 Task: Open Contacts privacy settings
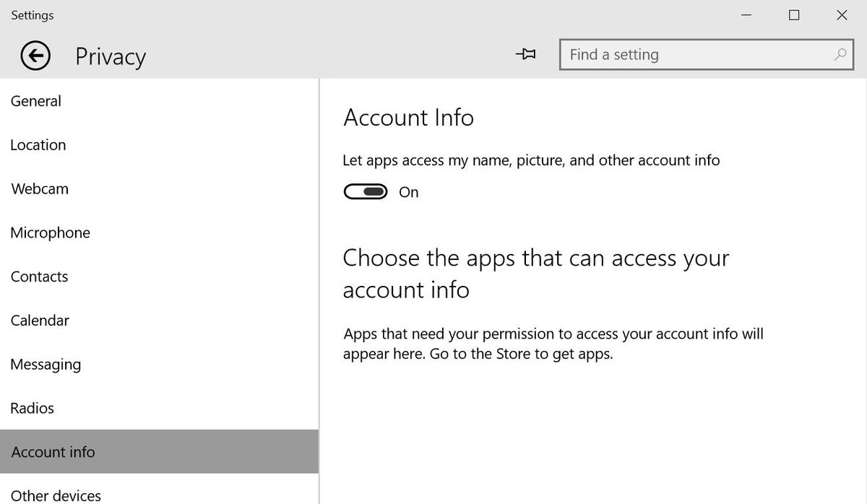(x=39, y=277)
